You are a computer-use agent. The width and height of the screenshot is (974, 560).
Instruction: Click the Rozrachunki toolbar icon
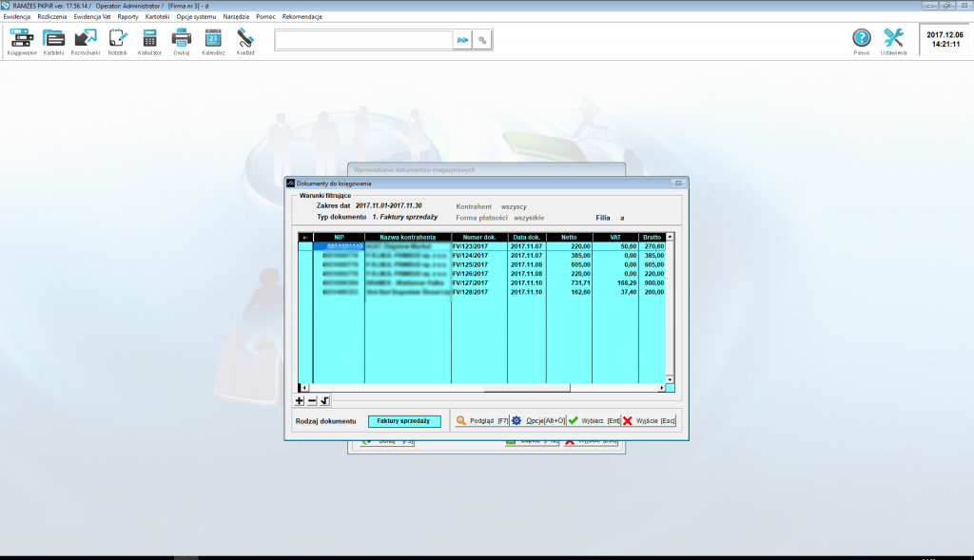tap(86, 39)
